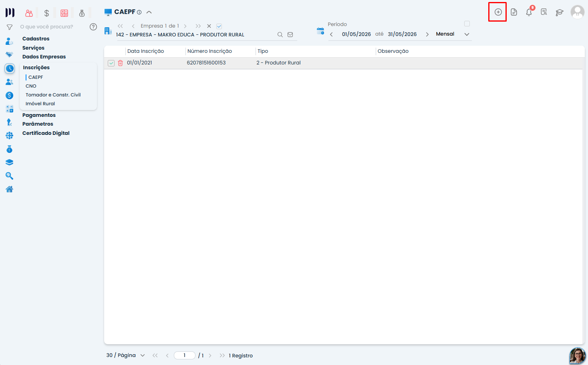The height and width of the screenshot is (365, 588).
Task: Toggle the checkbox on the 01/01/2021 row
Action: point(111,63)
